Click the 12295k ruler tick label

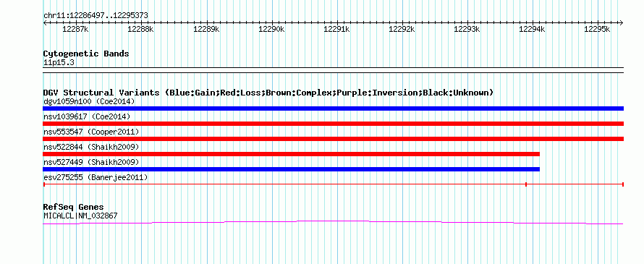(597, 29)
